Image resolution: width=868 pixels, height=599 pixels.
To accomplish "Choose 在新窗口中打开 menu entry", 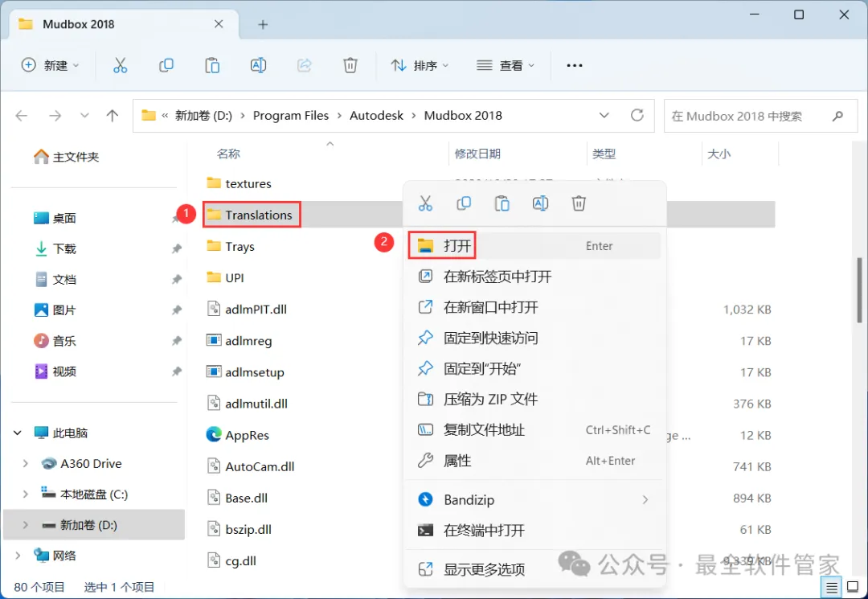I will pos(534,307).
